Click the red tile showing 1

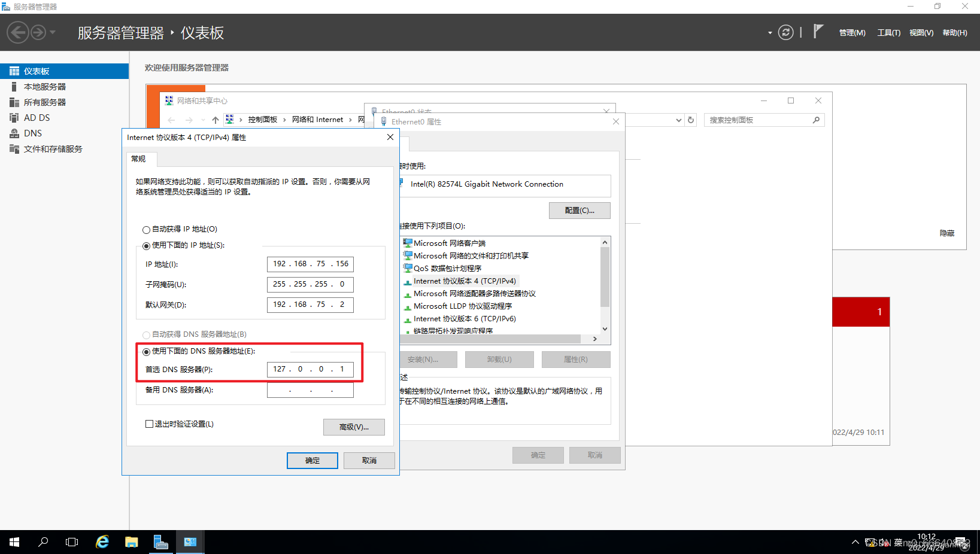click(861, 312)
